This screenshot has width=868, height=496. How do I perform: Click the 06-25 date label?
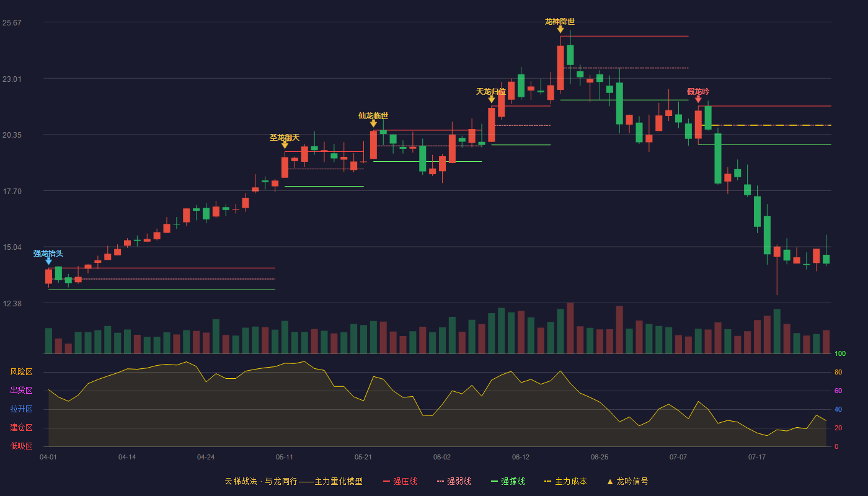(x=600, y=457)
